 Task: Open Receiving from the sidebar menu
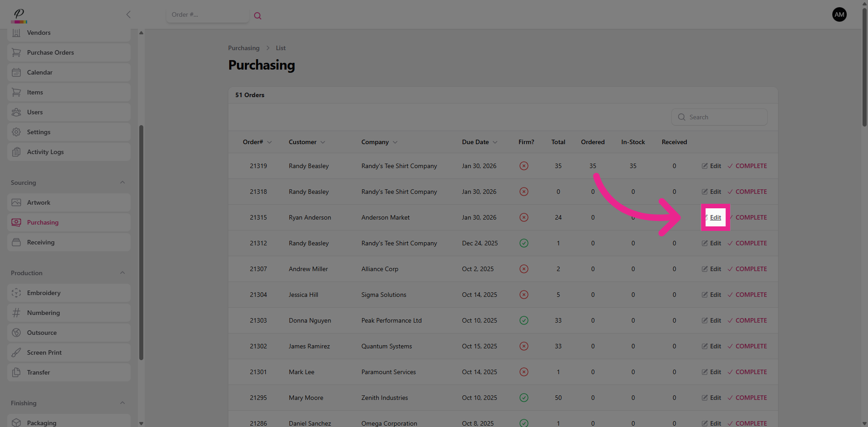click(x=41, y=242)
